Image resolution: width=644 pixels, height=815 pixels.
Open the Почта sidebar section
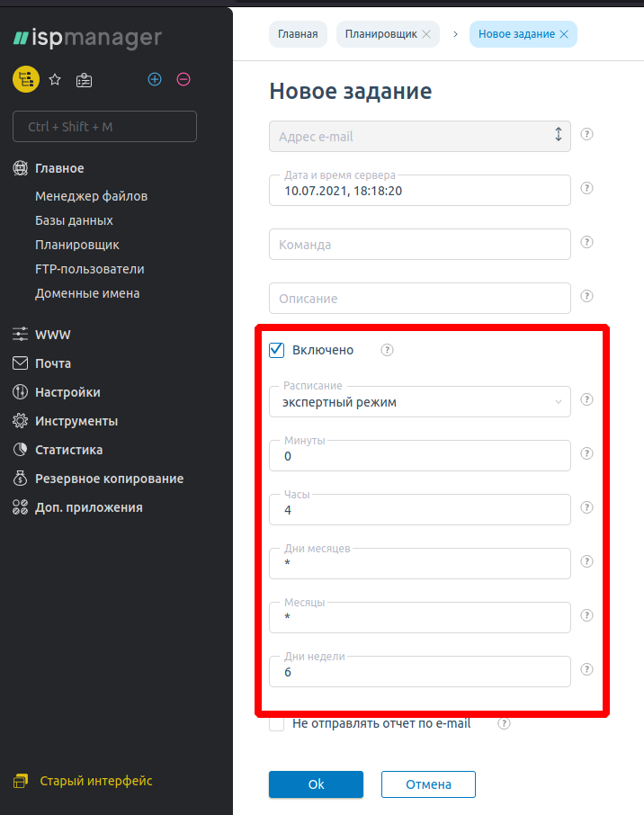(53, 363)
